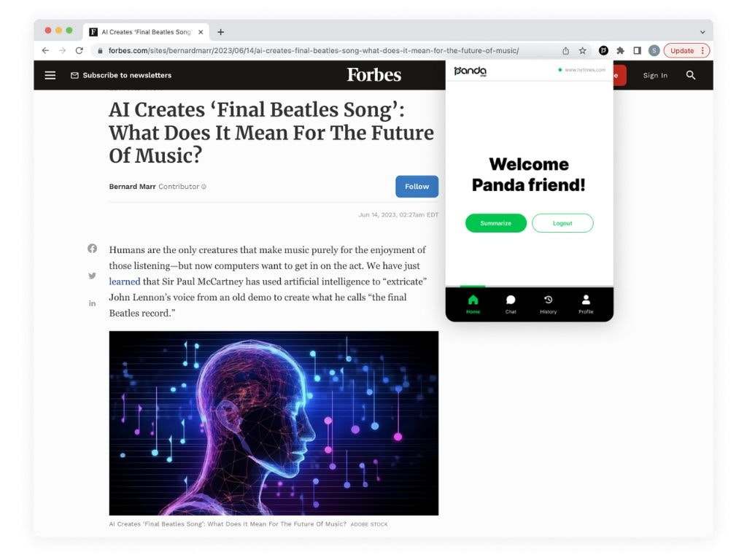This screenshot has height=560, width=747.
Task: Open the Panda Profile tab
Action: (x=586, y=304)
